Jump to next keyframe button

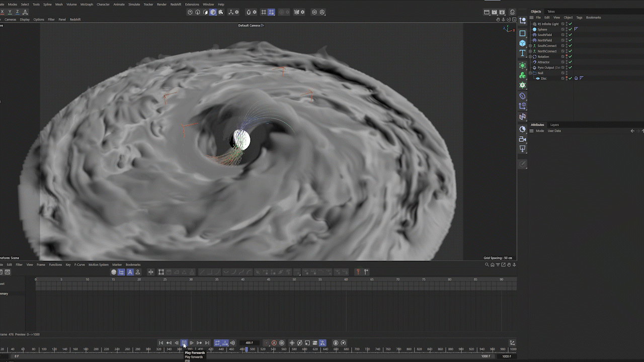point(199,343)
